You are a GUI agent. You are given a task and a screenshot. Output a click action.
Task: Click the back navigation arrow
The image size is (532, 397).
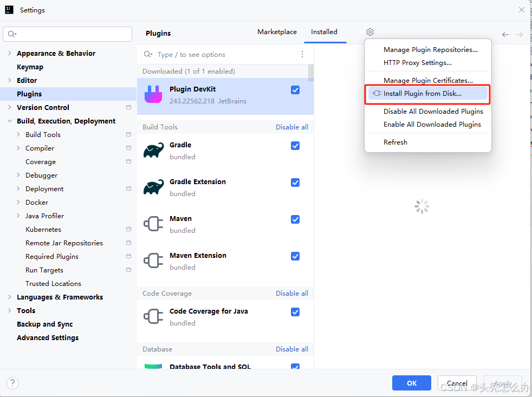(505, 35)
